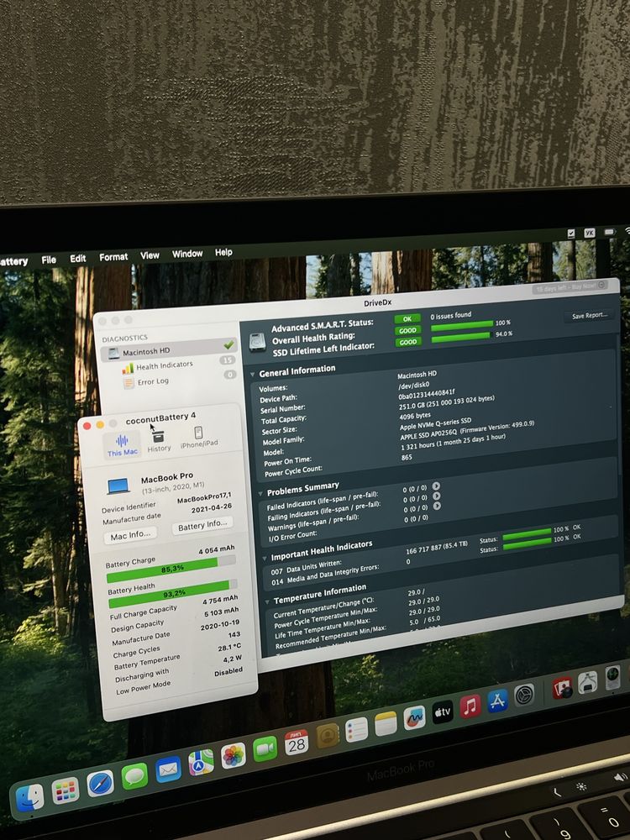Open Maps from the Dock
The height and width of the screenshot is (840, 630).
(x=201, y=763)
